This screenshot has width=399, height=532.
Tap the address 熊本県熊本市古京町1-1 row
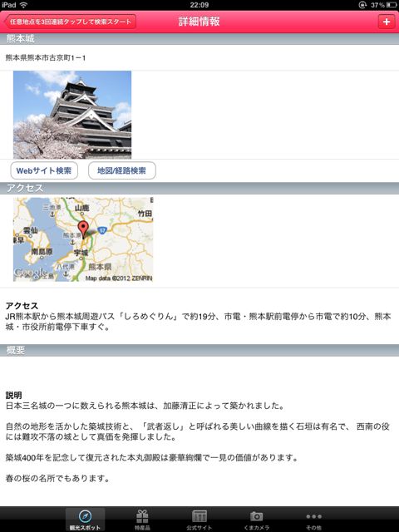pos(199,57)
